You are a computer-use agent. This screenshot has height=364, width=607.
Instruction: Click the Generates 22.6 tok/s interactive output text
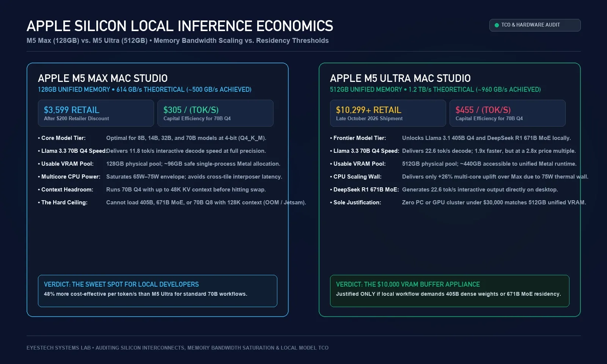tap(480, 190)
